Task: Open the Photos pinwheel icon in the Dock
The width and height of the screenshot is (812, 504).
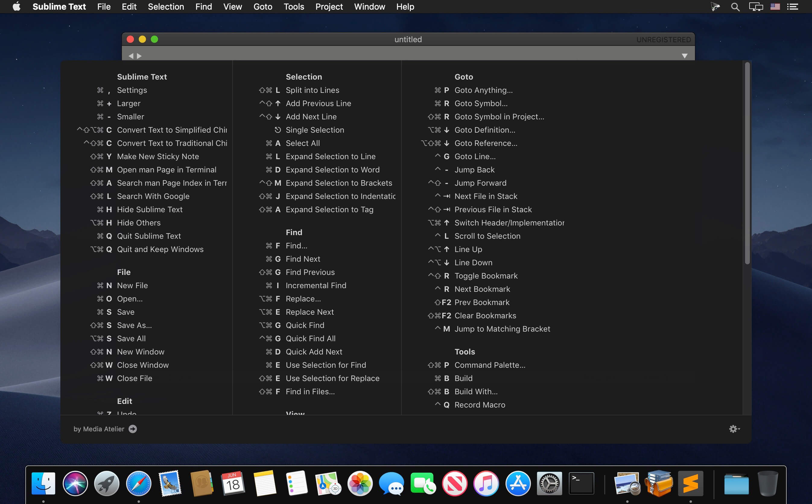Action: pos(360,483)
